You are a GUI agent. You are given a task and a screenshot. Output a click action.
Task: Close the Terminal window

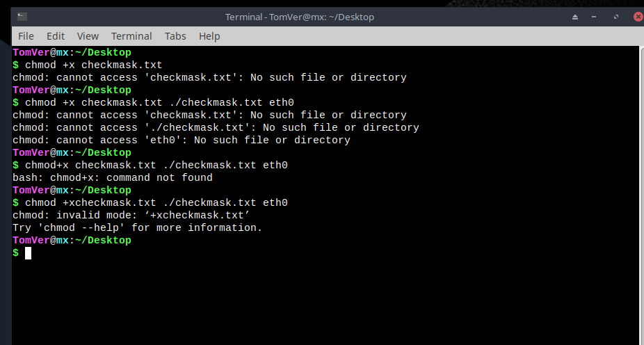click(638, 17)
